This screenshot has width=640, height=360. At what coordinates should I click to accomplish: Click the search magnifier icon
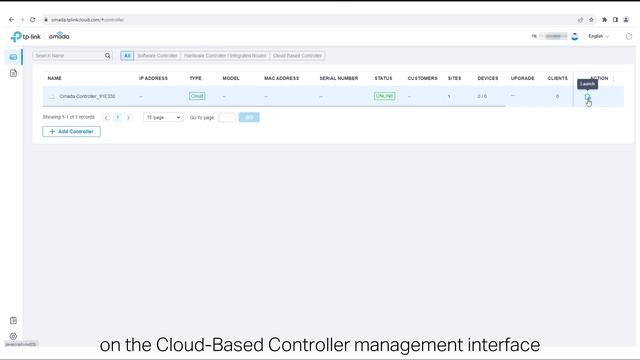coord(107,56)
